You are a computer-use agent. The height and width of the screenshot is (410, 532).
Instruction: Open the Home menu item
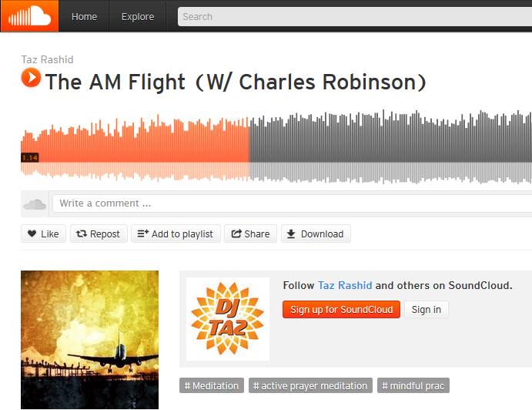coord(84,16)
